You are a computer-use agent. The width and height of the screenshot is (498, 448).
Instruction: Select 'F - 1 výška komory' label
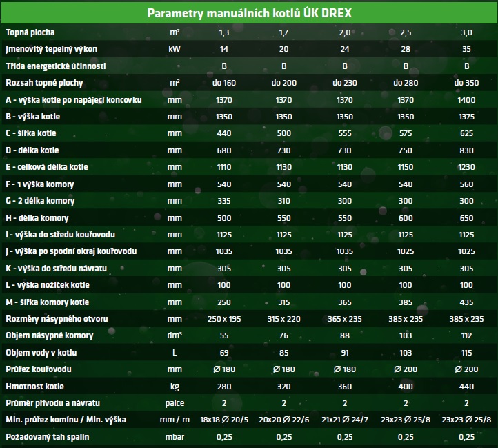[x=40, y=184]
